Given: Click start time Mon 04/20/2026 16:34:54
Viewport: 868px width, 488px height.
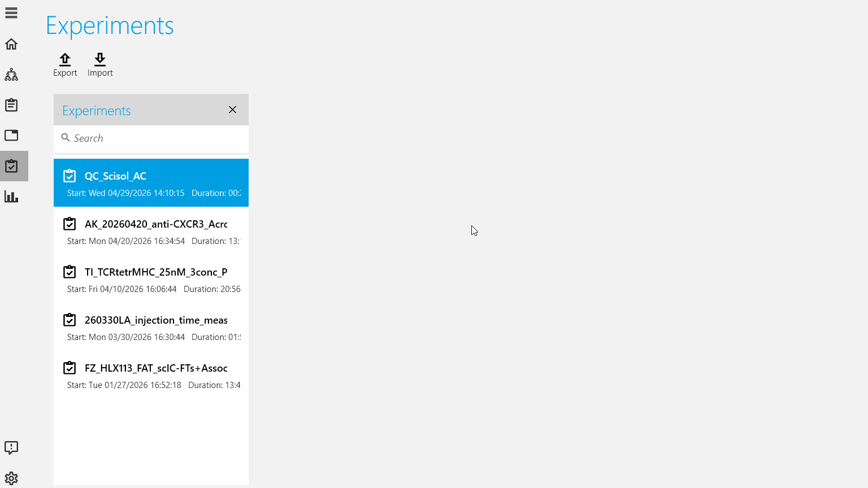Looking at the screenshot, I should pyautogui.click(x=126, y=241).
